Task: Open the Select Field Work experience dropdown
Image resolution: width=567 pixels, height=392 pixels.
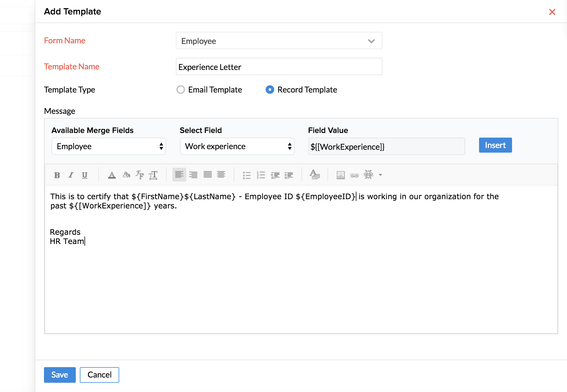Action: click(x=237, y=146)
